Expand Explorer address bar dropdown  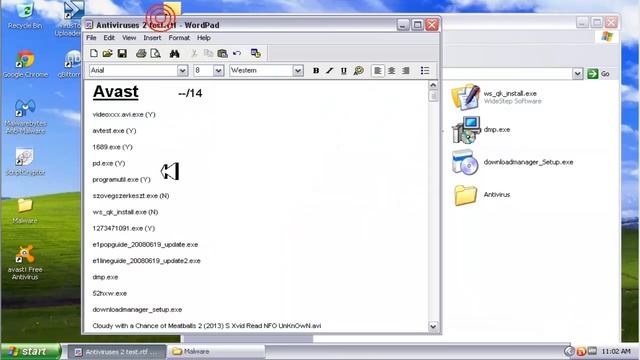click(x=577, y=74)
